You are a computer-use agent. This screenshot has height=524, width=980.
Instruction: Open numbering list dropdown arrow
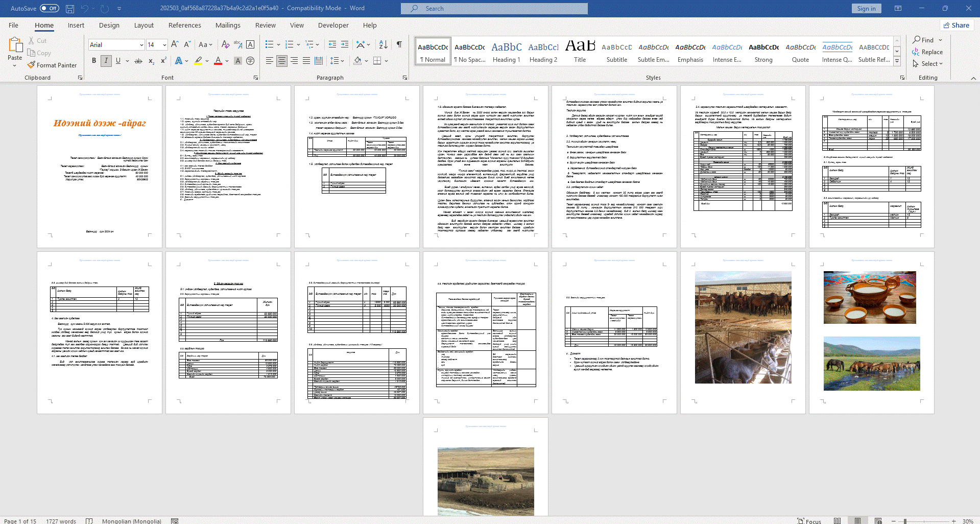[x=298, y=44]
